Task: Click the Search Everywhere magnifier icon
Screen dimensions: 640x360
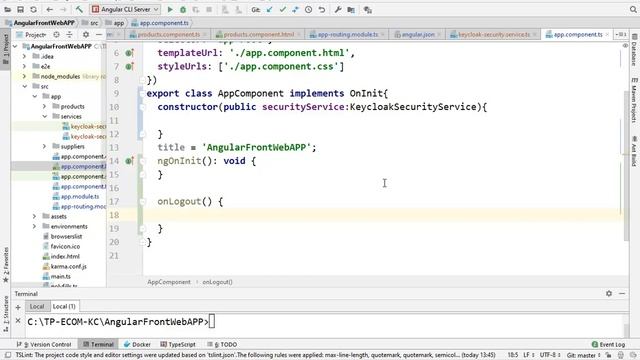Action: coord(633,9)
